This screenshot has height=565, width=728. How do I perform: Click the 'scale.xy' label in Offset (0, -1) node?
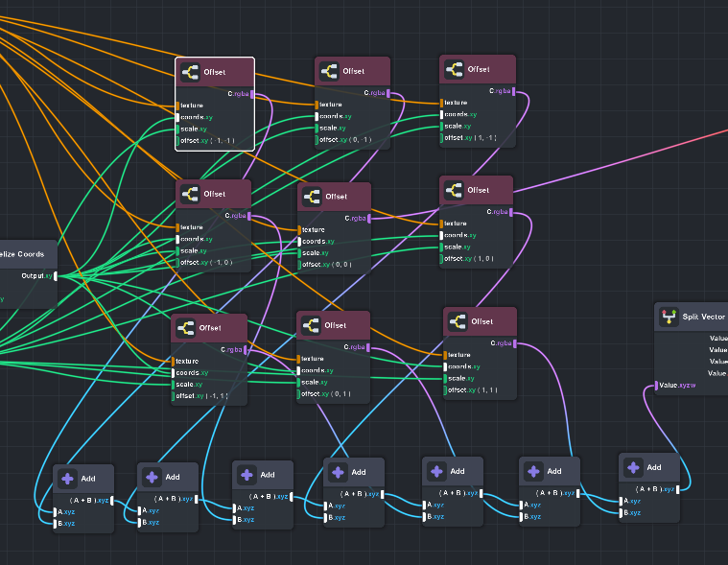(x=333, y=129)
